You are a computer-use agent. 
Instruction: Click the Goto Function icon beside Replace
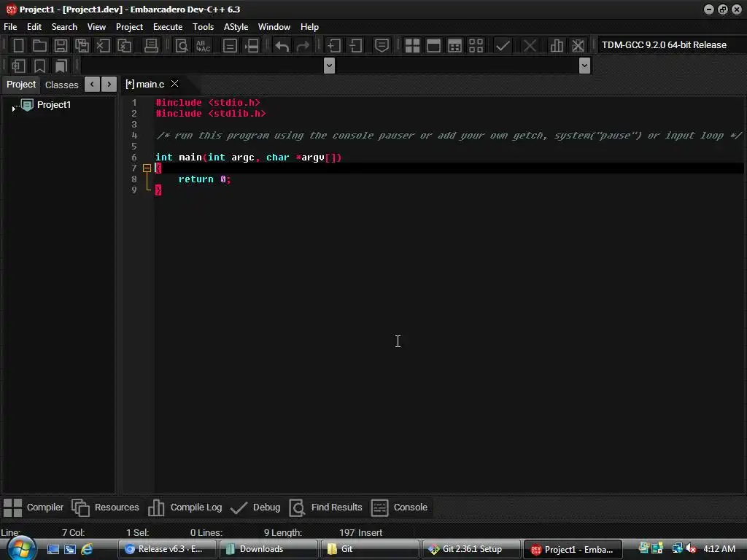(x=230, y=45)
